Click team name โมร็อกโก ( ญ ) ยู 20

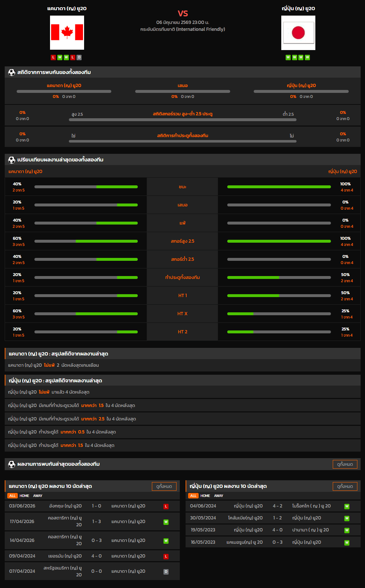311,506
